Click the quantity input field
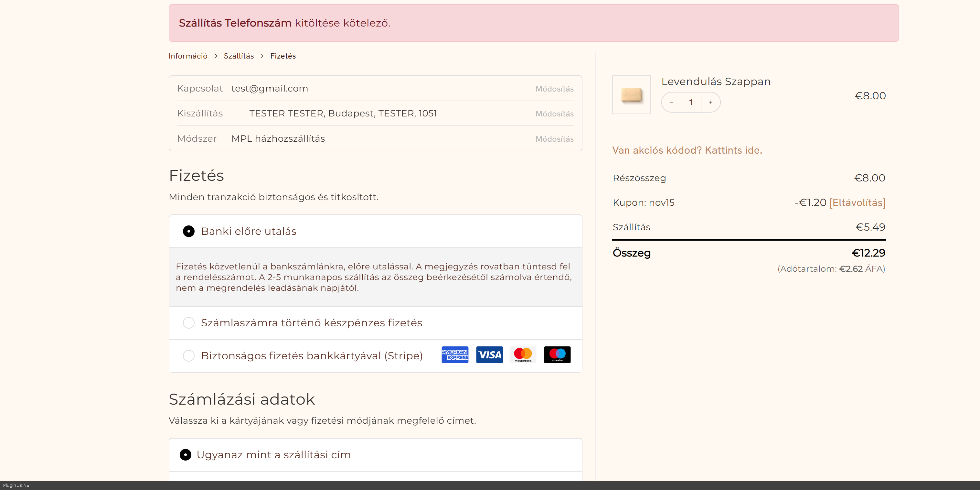 690,102
